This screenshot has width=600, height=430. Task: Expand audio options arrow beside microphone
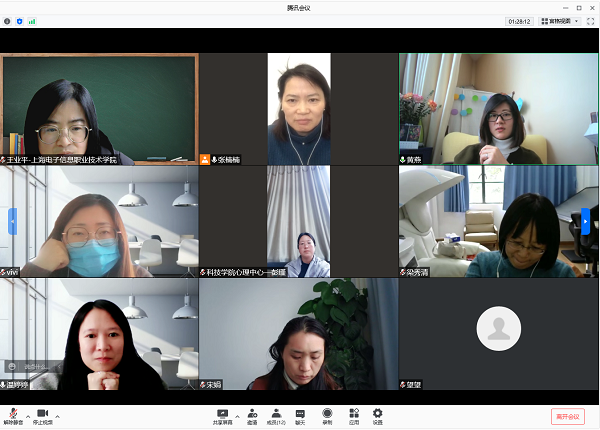tap(27, 415)
